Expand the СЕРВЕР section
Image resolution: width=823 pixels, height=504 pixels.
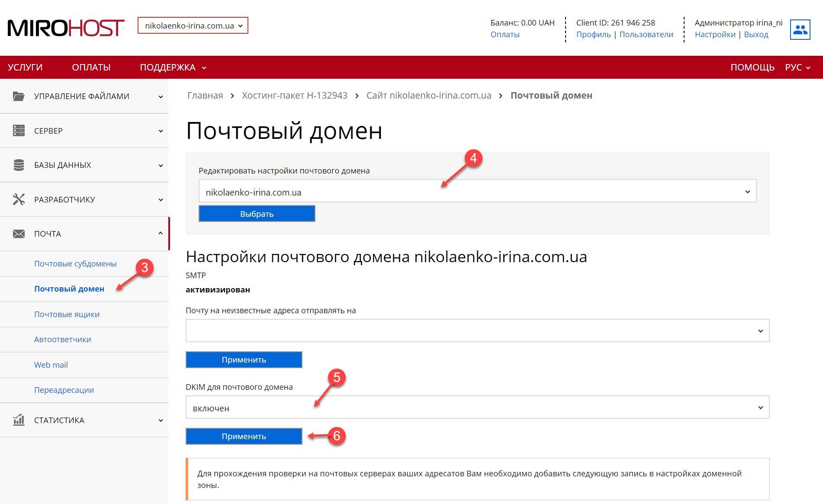84,131
